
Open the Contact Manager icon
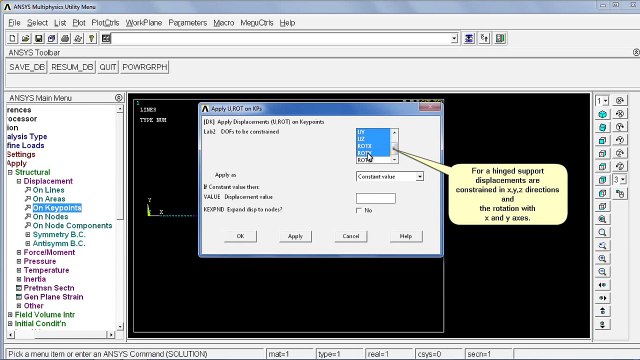pyautogui.click(x=500, y=38)
